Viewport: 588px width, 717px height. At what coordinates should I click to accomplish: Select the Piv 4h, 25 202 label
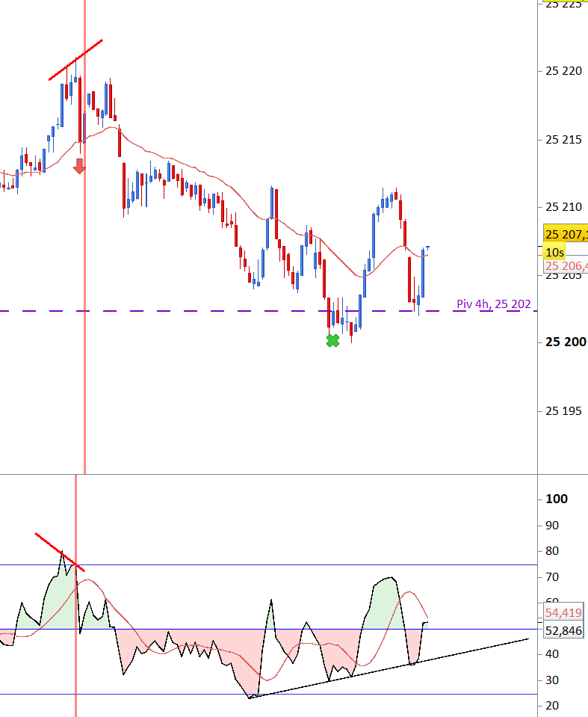click(x=493, y=304)
